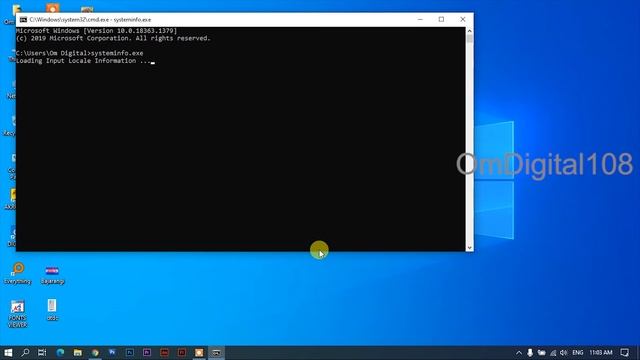
Task: Open the network signal tray icon
Action: [x=553, y=353]
